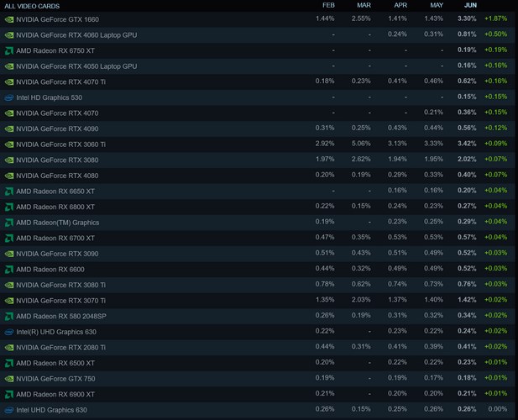Click the Intel icon beside Intel(R) UHD Graphics 630
Image resolution: width=518 pixels, height=420 pixels.
9,332
